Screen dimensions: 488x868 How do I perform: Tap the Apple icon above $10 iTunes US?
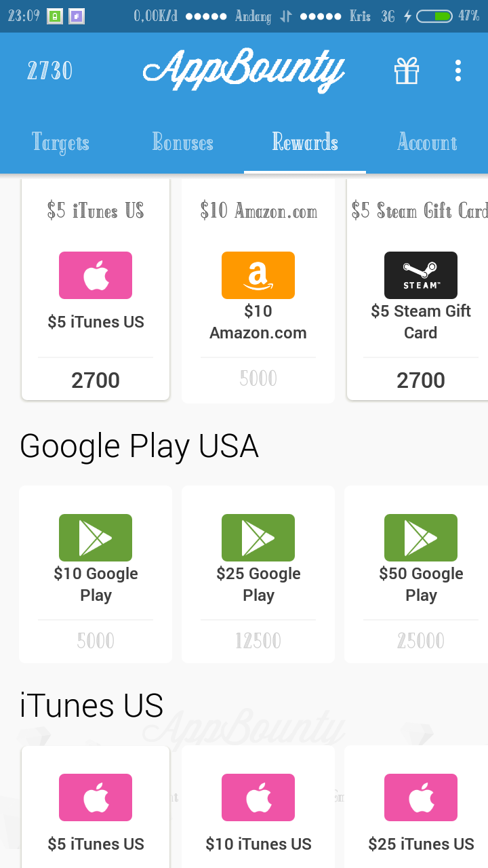[x=258, y=797]
